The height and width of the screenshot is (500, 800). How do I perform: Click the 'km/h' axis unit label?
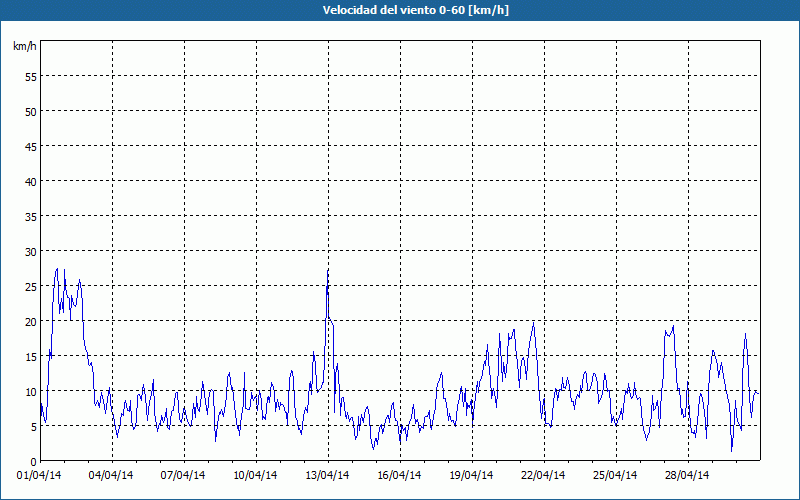(24, 46)
